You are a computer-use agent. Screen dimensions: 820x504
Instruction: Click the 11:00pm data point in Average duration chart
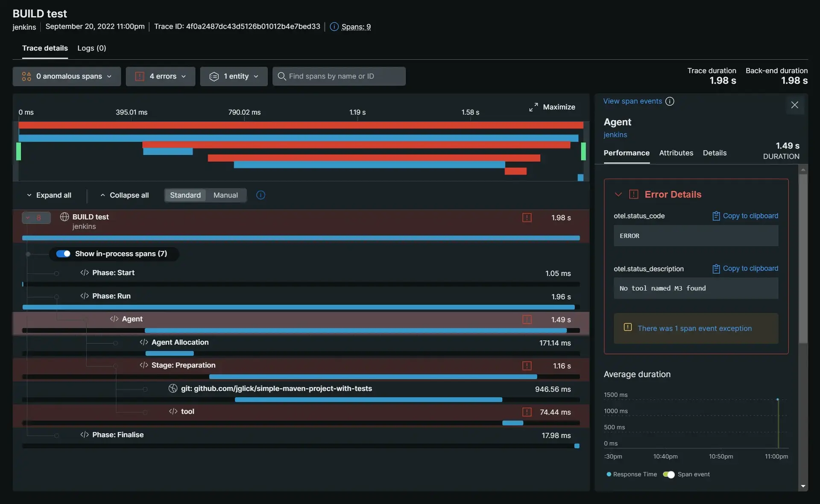click(778, 399)
